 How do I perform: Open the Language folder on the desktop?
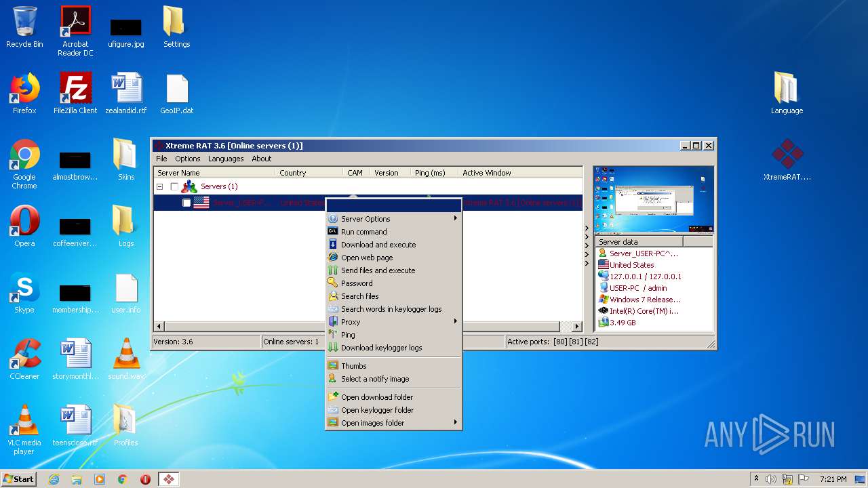pyautogui.click(x=787, y=94)
